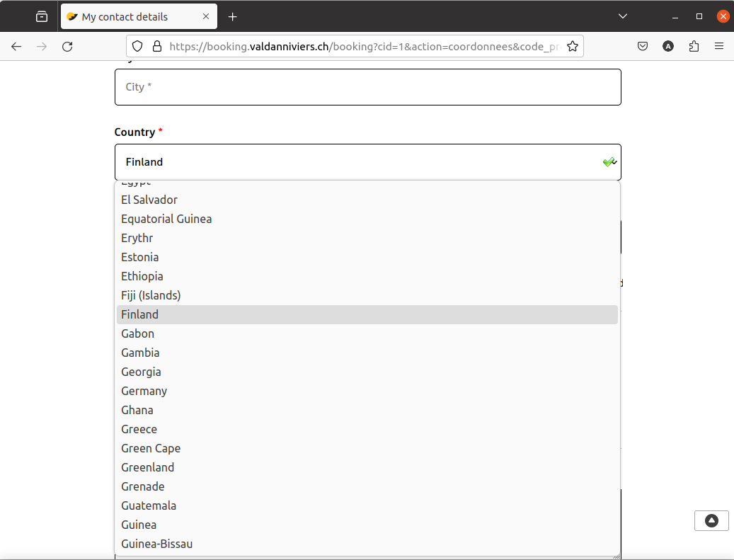Reload the current page

coord(67,47)
